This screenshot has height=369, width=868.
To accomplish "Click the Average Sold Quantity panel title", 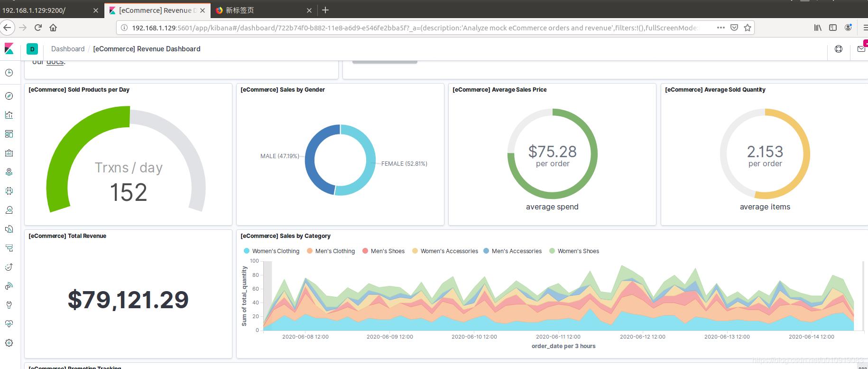I will [x=715, y=90].
